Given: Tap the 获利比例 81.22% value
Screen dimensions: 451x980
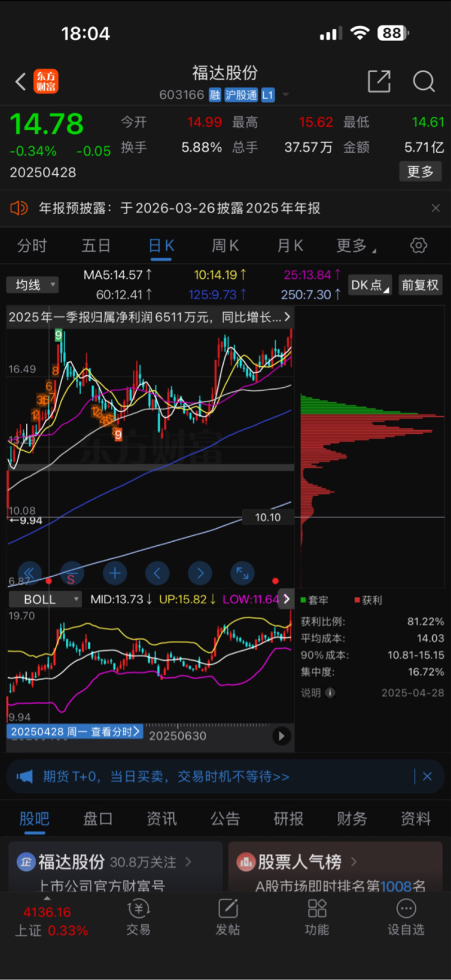Looking at the screenshot, I should [426, 621].
